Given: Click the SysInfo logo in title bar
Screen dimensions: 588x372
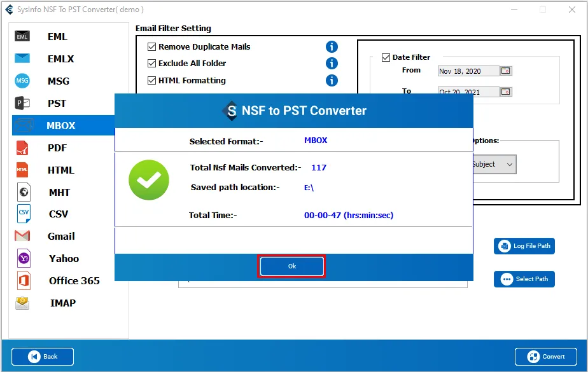Looking at the screenshot, I should [x=9, y=10].
